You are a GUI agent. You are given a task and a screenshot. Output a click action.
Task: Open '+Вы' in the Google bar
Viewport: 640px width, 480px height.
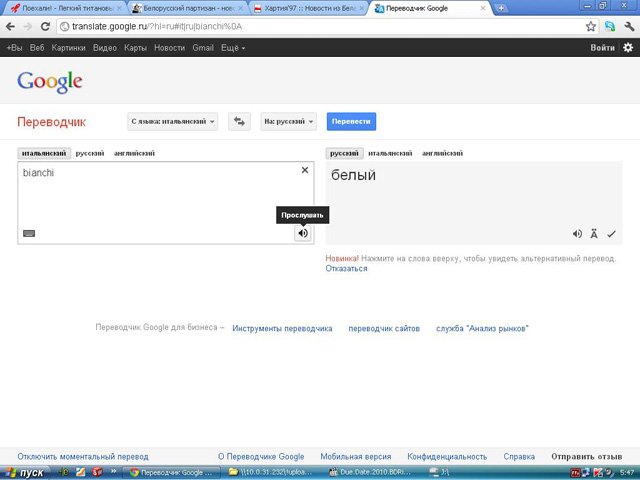click(x=14, y=48)
